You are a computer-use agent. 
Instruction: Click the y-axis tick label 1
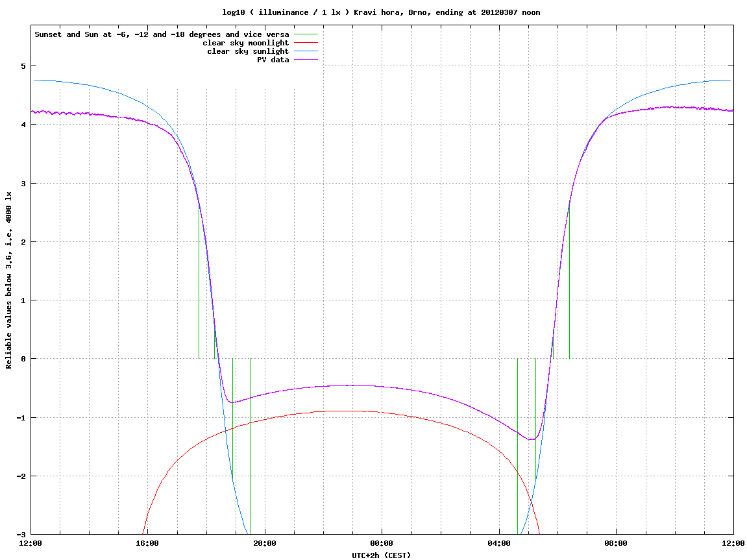[x=23, y=300]
